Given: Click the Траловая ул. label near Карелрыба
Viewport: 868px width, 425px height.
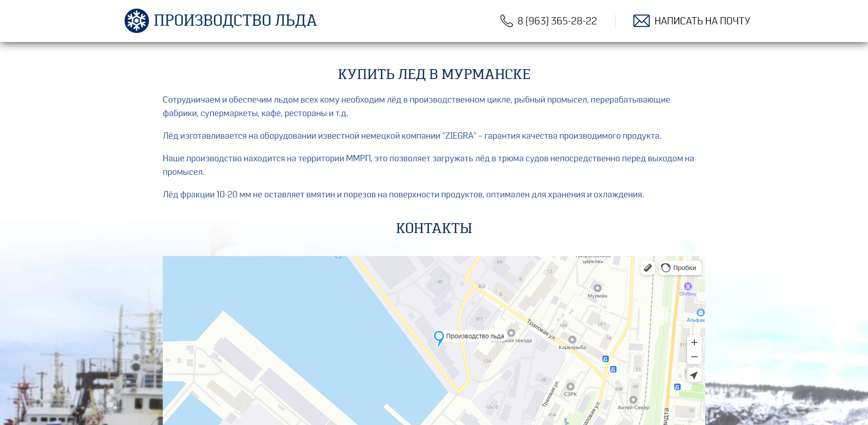Looking at the screenshot, I should click(x=541, y=329).
